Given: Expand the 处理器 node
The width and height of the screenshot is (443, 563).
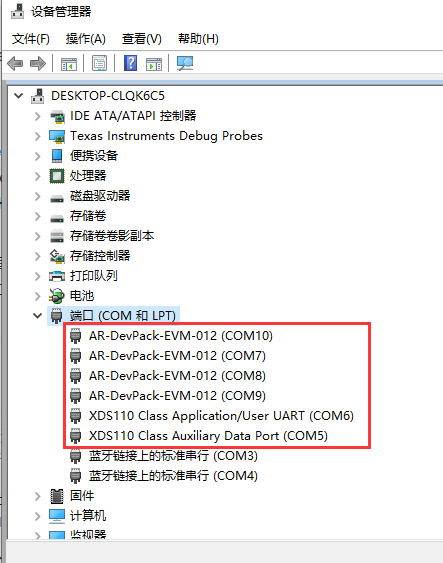Looking at the screenshot, I should [x=37, y=176].
